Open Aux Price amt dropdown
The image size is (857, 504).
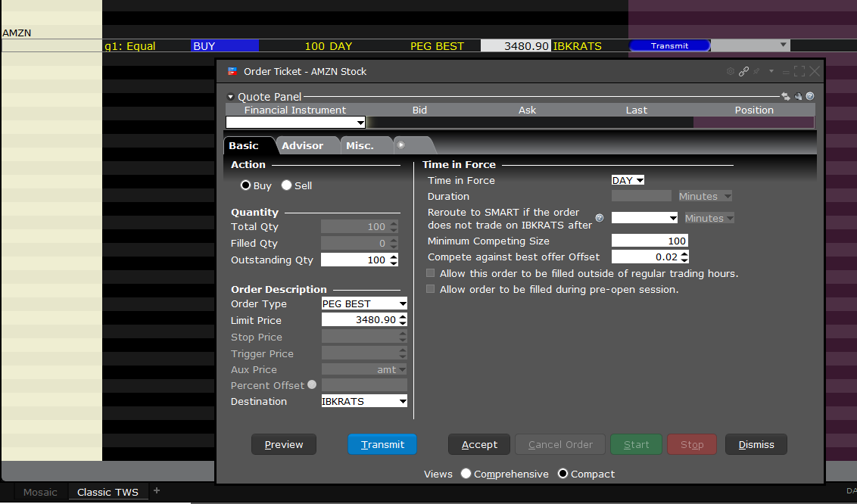click(x=402, y=369)
